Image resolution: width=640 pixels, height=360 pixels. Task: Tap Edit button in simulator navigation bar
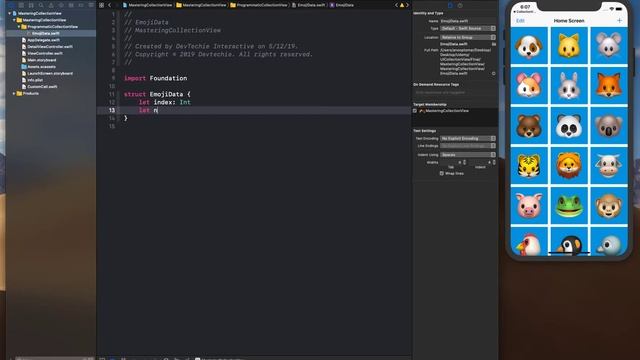click(520, 20)
